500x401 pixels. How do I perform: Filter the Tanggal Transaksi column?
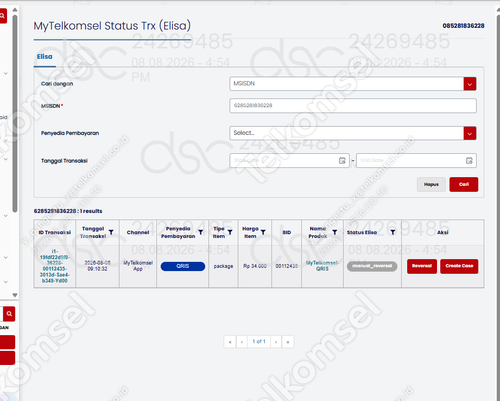pyautogui.click(x=111, y=232)
